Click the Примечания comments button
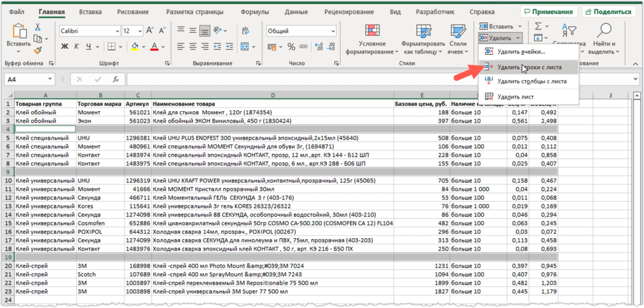The image size is (644, 308). 548,11
